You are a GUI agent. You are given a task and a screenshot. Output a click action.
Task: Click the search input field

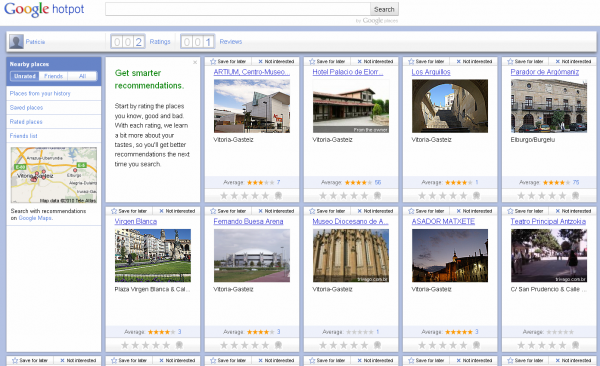click(x=238, y=9)
